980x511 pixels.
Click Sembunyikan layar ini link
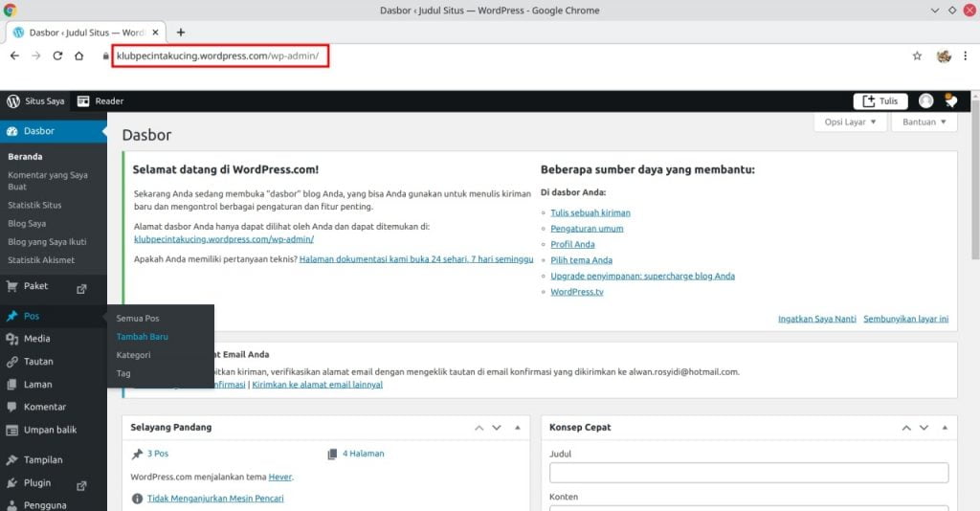(x=905, y=319)
